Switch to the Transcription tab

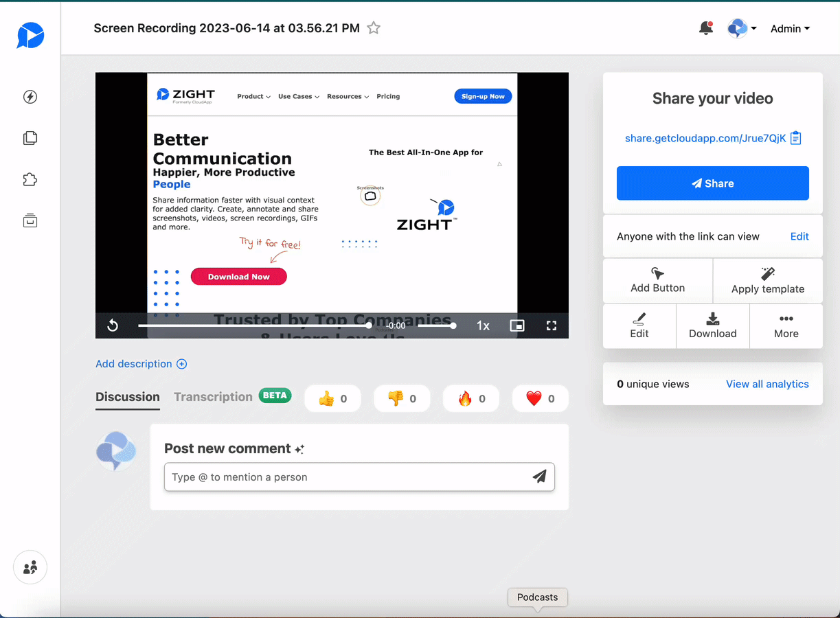[x=213, y=397]
